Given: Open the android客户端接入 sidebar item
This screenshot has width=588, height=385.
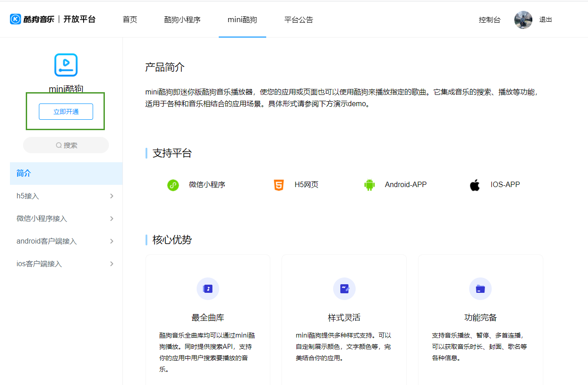Looking at the screenshot, I should click(x=66, y=241).
